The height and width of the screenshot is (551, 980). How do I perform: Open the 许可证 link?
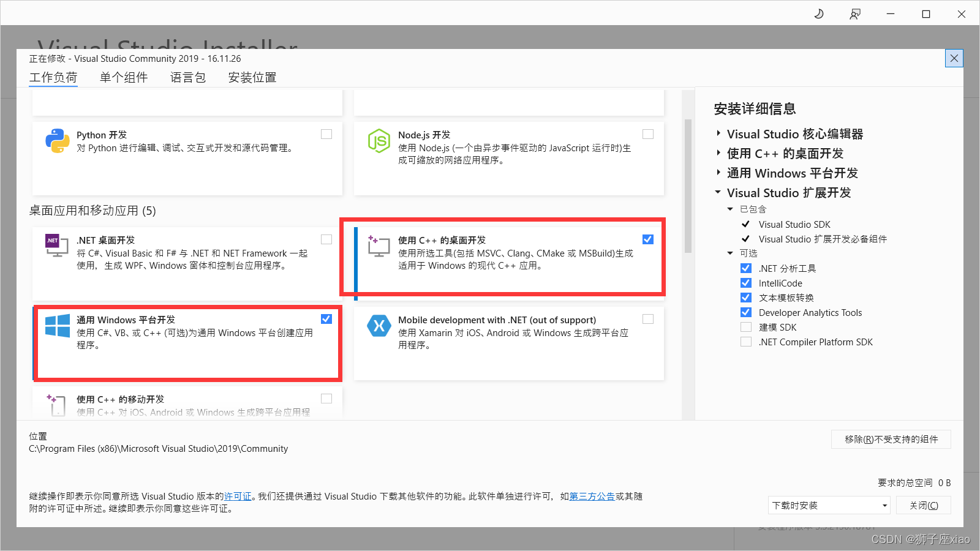(x=238, y=497)
